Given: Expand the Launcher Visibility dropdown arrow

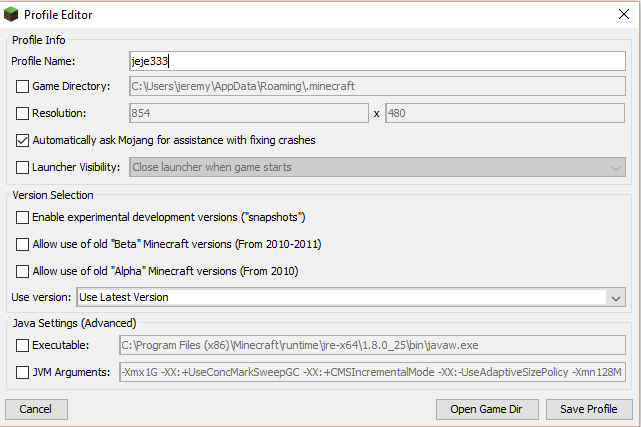Looking at the screenshot, I should click(x=616, y=168).
